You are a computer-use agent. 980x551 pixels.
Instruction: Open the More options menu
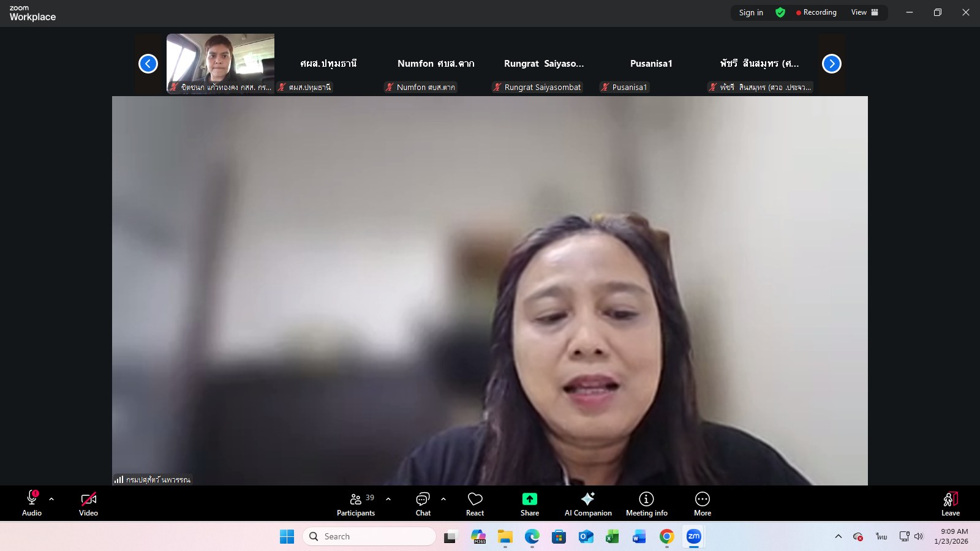tap(702, 504)
